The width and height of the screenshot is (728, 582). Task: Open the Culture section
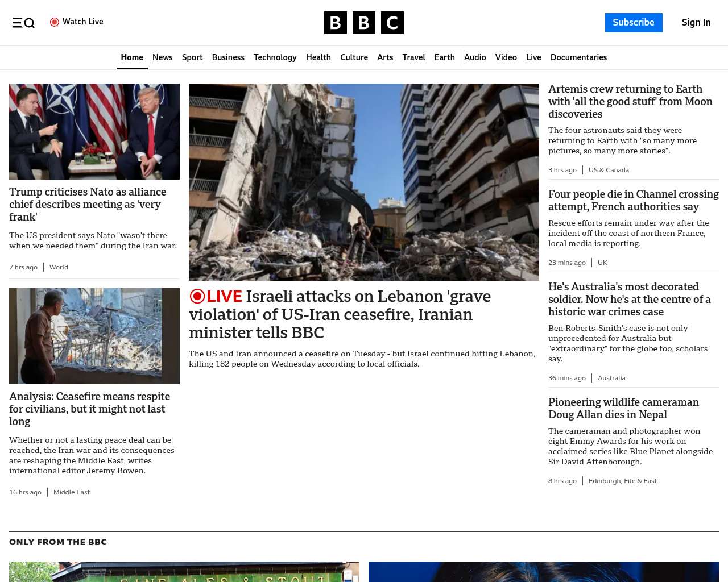click(x=354, y=57)
